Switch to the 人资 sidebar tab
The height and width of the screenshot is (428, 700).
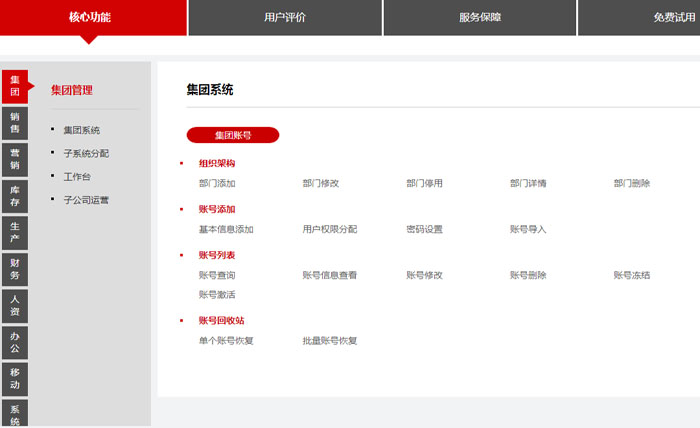coord(15,305)
